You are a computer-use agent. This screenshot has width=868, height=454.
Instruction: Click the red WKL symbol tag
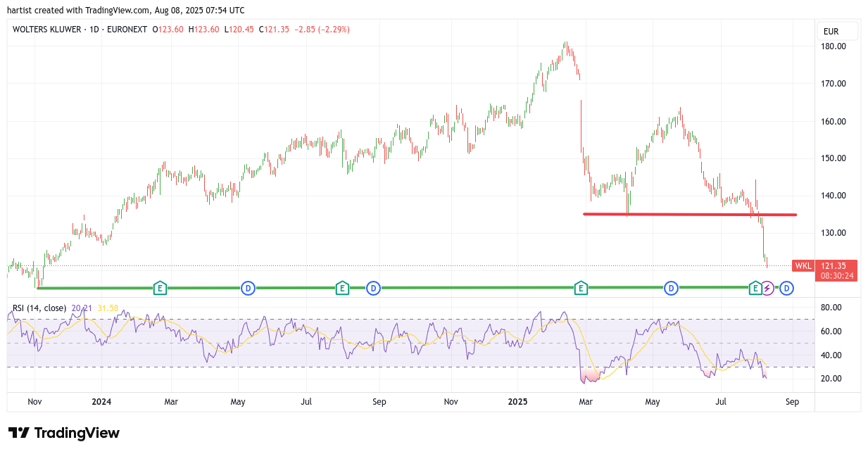(803, 266)
